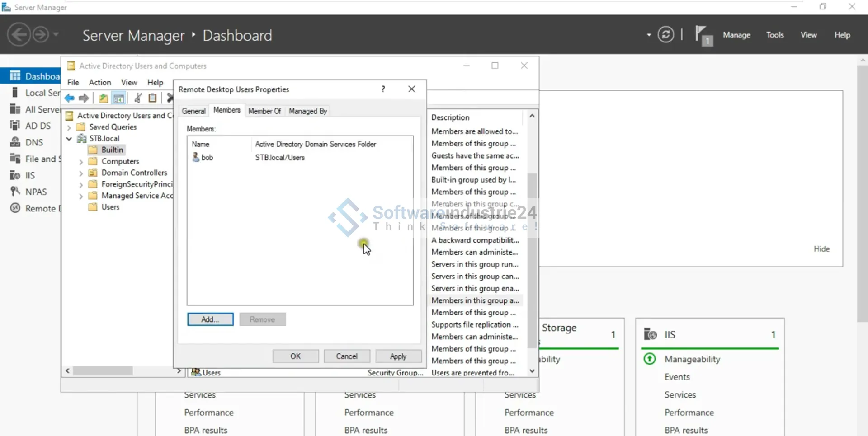This screenshot has height=436, width=868.
Task: Click the Server Manager refresh icon
Action: click(665, 35)
